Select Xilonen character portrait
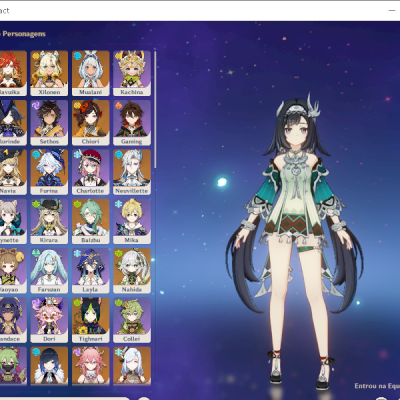This screenshot has width=400, height=400. pyautogui.click(x=49, y=73)
